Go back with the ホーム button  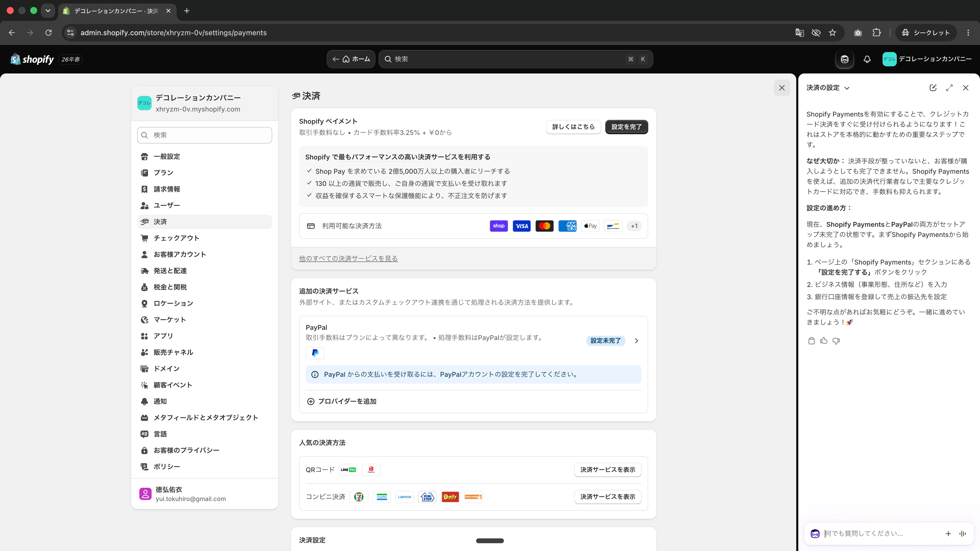(351, 59)
